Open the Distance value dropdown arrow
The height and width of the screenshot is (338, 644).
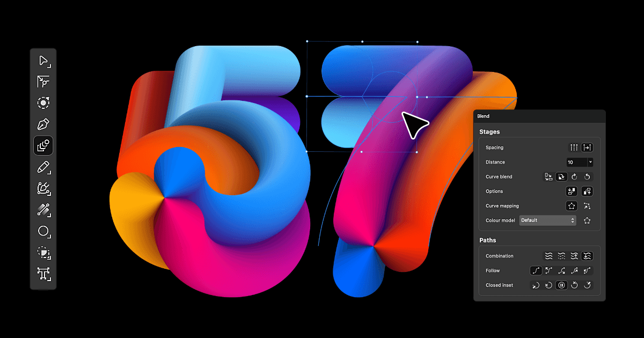click(590, 162)
